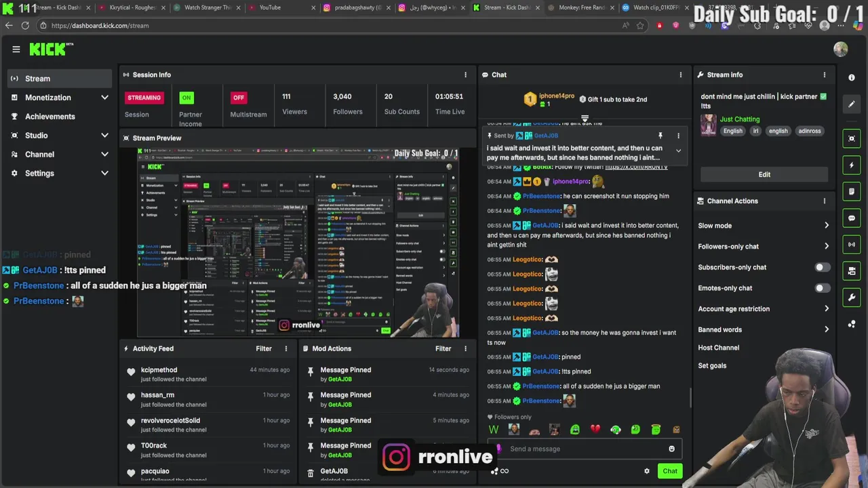Viewport: 868px width, 488px height.
Task: Open Host Channel action
Action: coord(718,348)
